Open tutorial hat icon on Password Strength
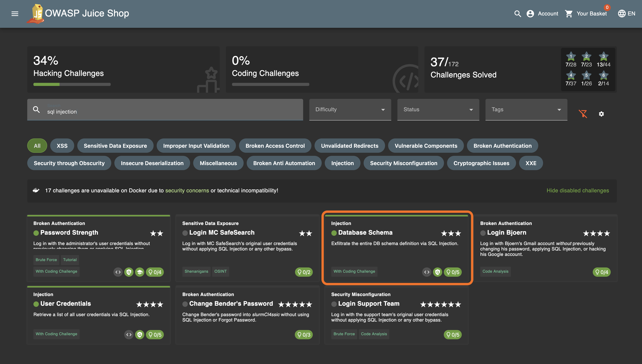Image resolution: width=642 pixels, height=364 pixels. pos(139,272)
